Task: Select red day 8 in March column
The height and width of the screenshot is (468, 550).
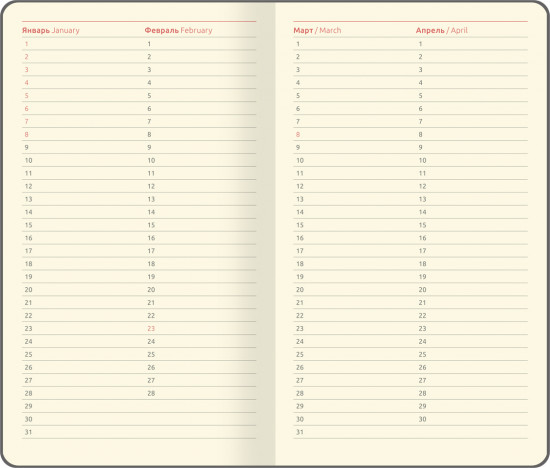Action: click(298, 134)
